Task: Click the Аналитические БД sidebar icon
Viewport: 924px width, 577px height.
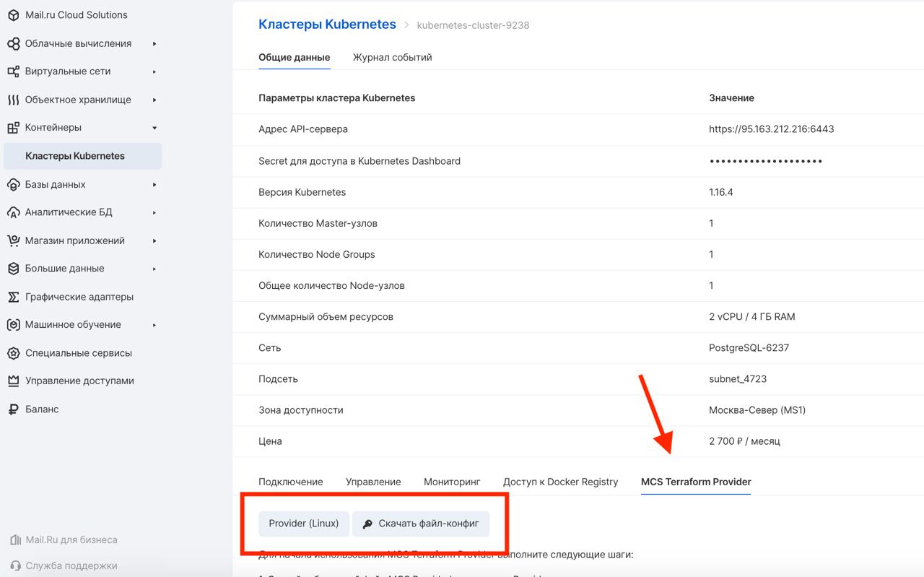Action: coord(13,212)
